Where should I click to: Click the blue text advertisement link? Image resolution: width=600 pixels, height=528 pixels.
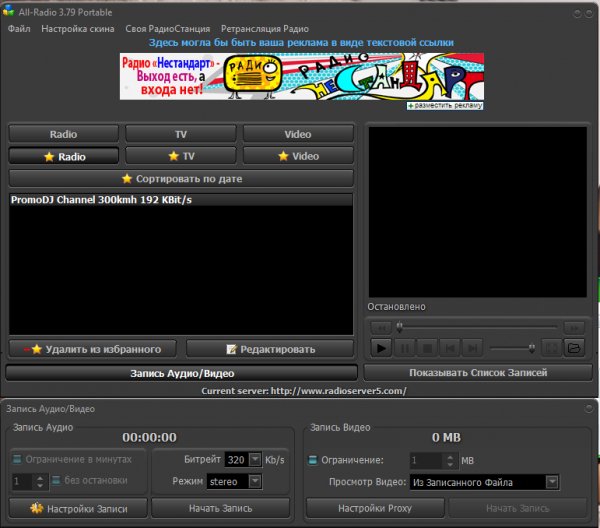click(x=301, y=42)
